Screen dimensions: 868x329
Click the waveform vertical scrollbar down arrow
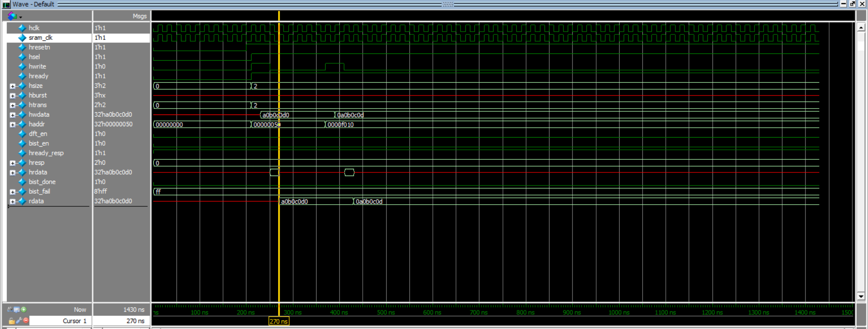coord(861,296)
